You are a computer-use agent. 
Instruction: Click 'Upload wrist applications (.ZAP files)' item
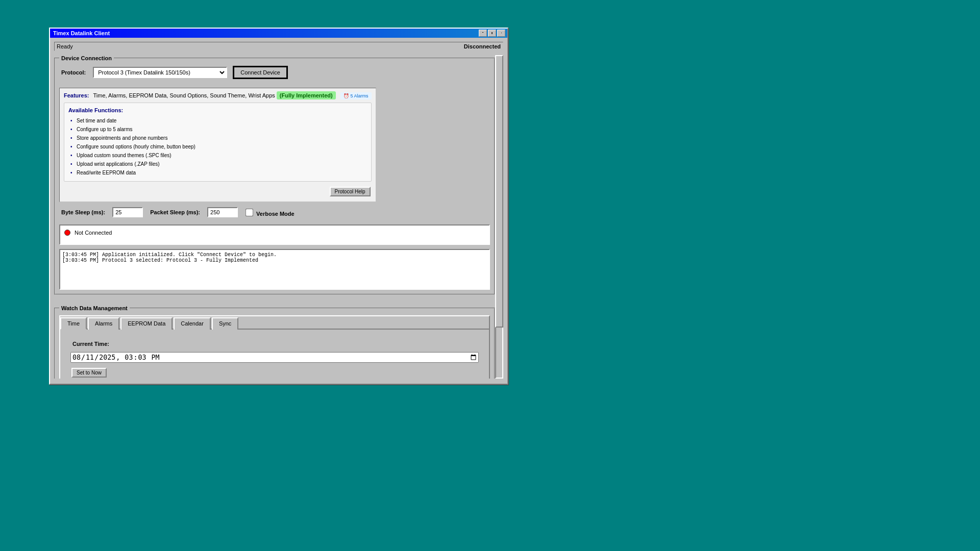coord(118,164)
